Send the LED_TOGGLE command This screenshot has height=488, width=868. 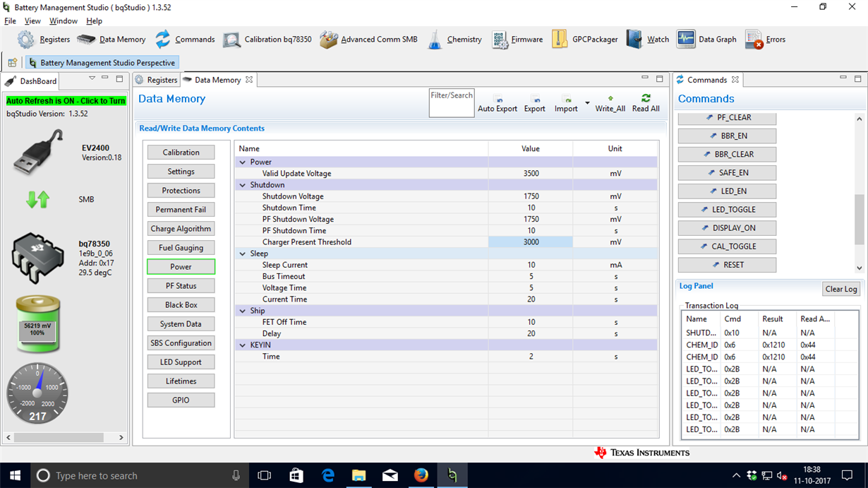point(727,210)
